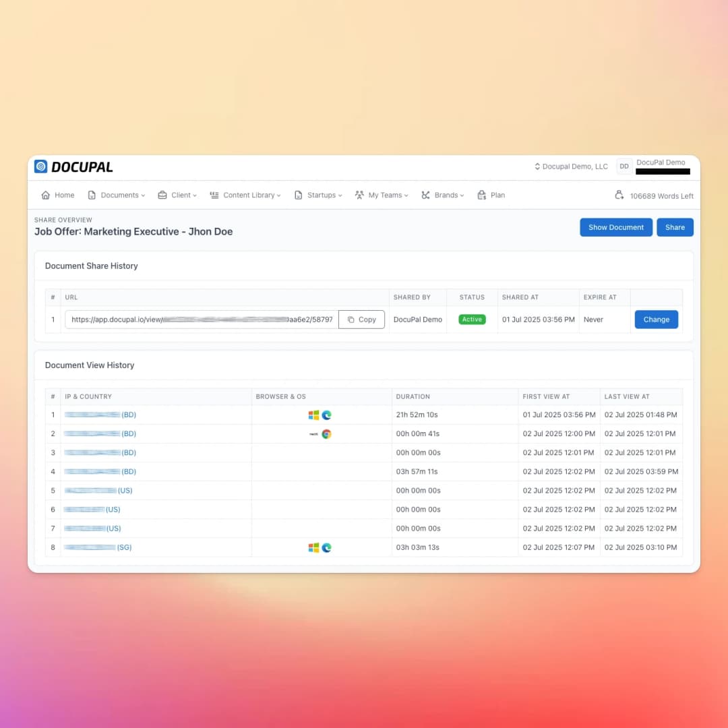This screenshot has width=728, height=728.
Task: Select the Client printer-style icon
Action: click(162, 195)
